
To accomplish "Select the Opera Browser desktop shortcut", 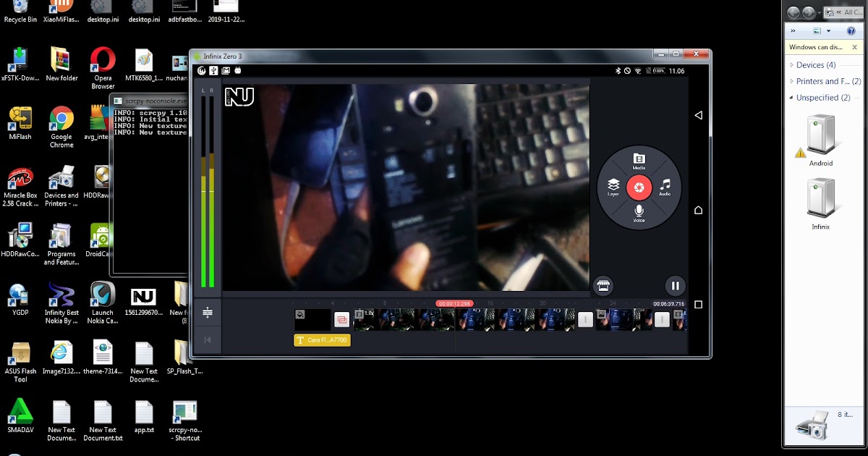I will (103, 68).
